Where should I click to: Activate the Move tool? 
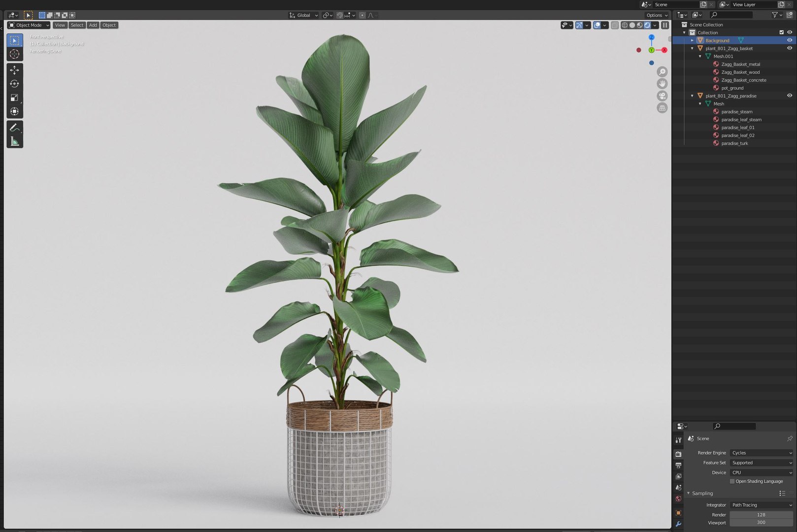[x=15, y=70]
